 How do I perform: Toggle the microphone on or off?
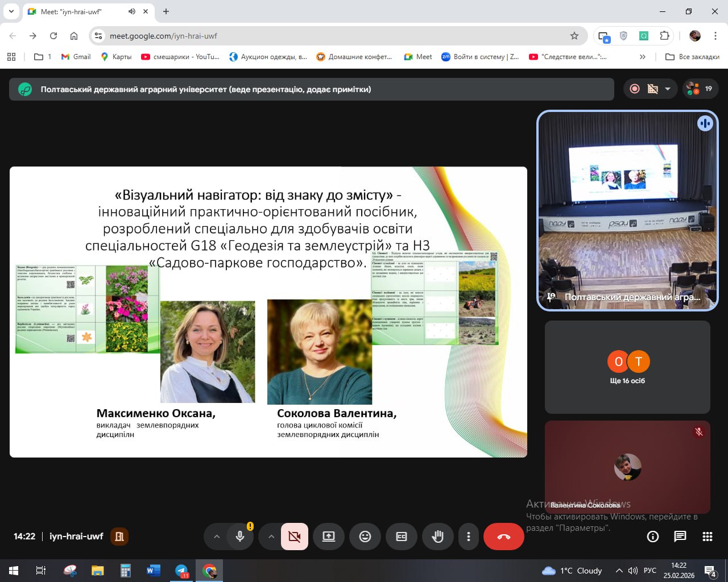tap(240, 537)
